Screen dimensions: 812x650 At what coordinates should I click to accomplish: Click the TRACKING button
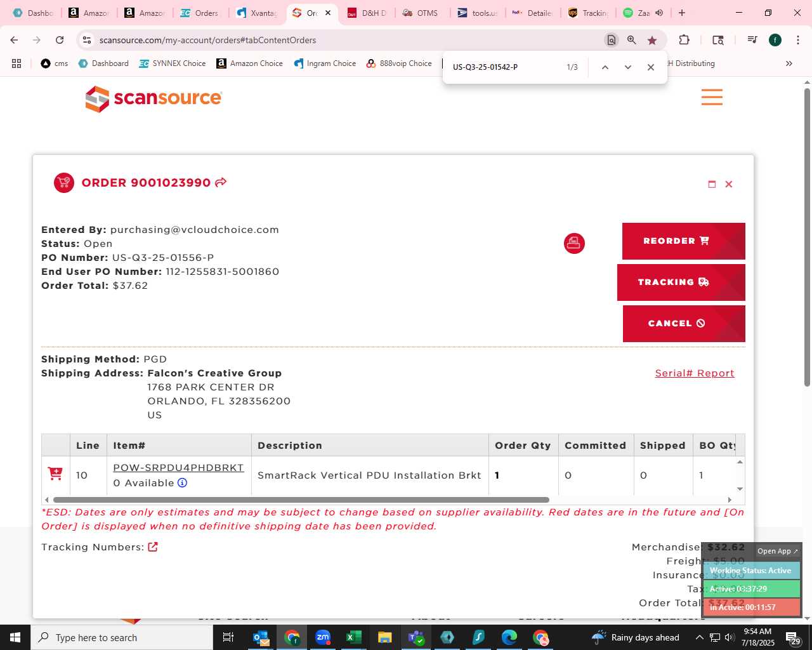(x=681, y=282)
